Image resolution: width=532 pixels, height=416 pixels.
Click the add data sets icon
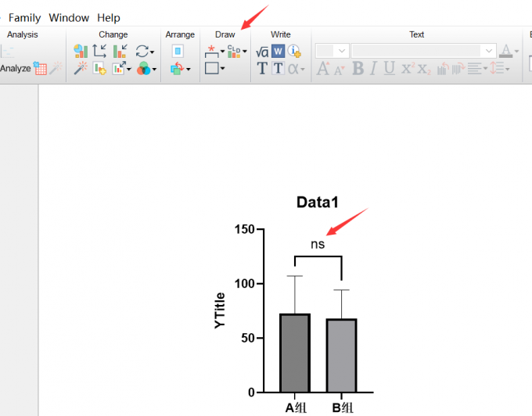[x=100, y=68]
